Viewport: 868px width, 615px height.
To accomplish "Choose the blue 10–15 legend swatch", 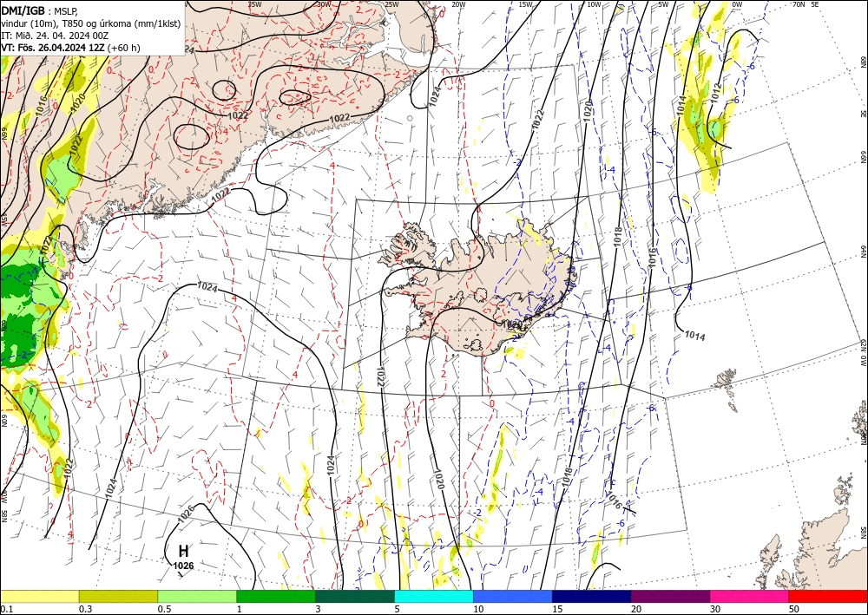I will pyautogui.click(x=513, y=596).
